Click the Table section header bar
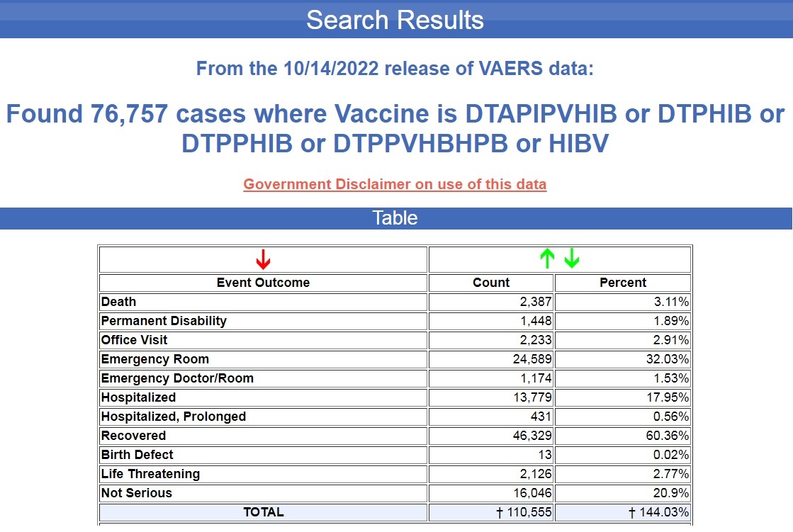Image resolution: width=793 pixels, height=532 pixels. point(395,218)
